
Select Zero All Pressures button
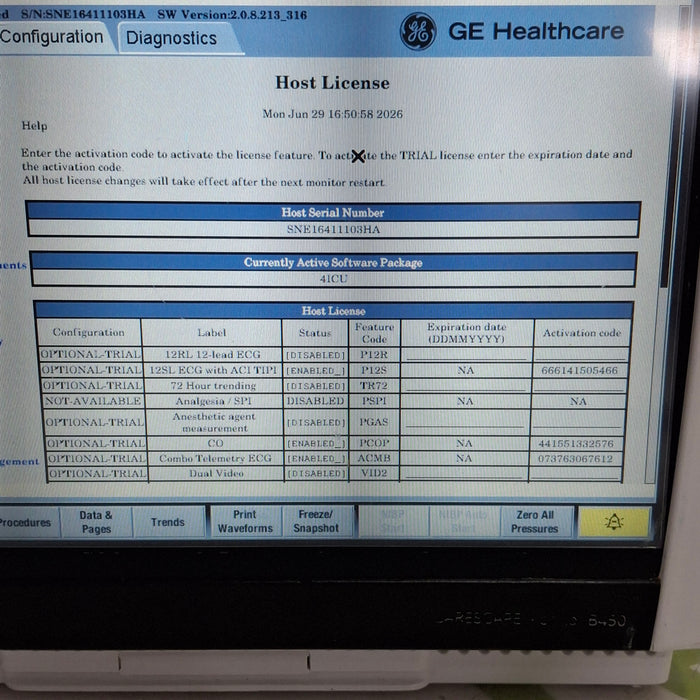click(x=535, y=521)
